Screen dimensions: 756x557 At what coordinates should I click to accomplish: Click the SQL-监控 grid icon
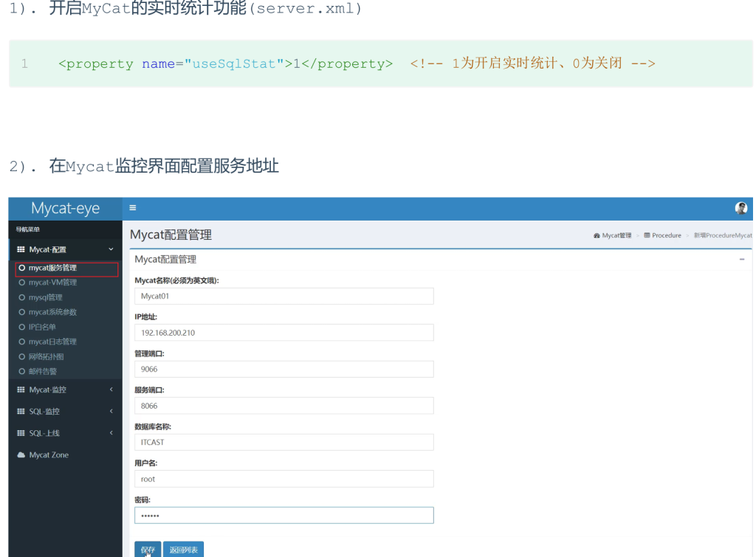(x=21, y=412)
